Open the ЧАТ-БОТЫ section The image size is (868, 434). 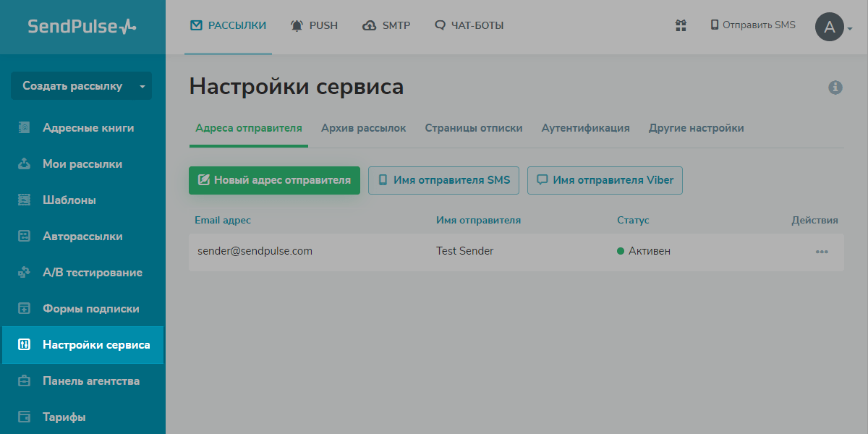469,25
